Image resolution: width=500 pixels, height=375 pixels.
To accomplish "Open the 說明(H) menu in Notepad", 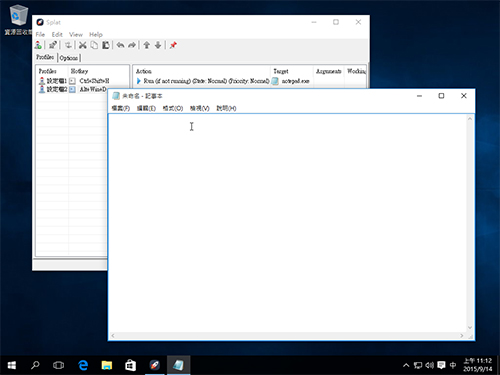I will [x=226, y=108].
